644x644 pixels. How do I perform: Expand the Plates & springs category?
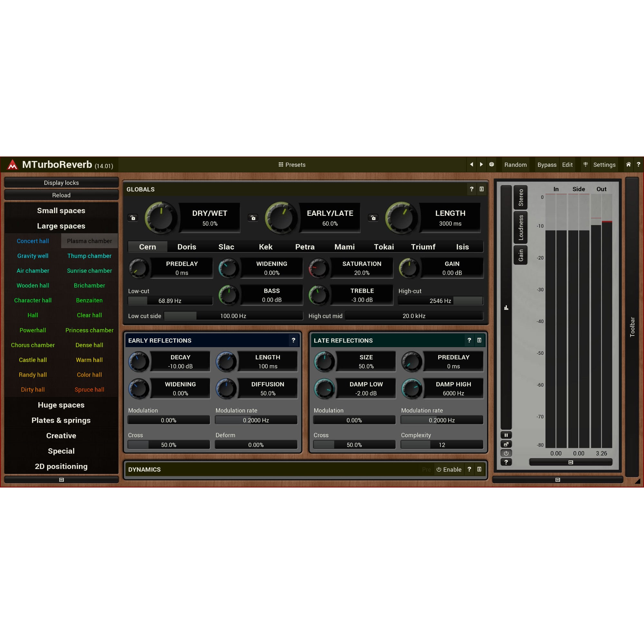[61, 420]
